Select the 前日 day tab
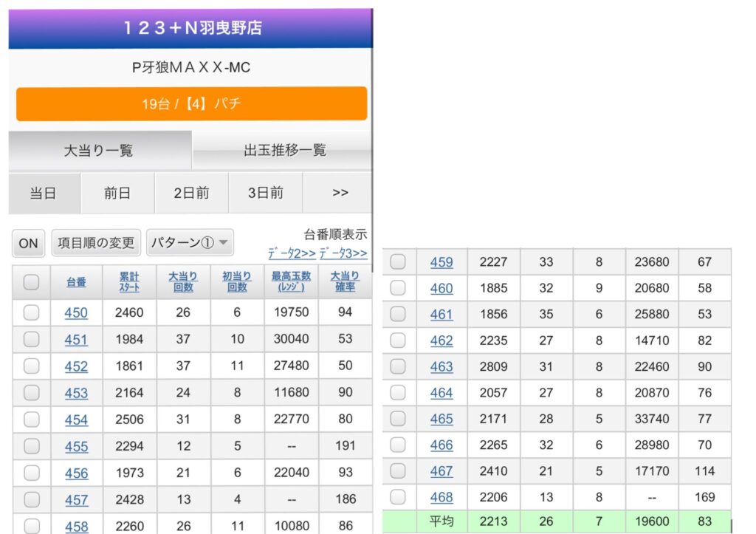The width and height of the screenshot is (756, 534). tap(117, 193)
